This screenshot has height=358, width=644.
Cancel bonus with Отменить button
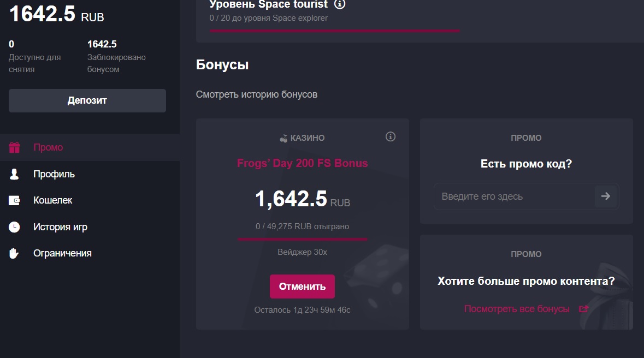[302, 287]
